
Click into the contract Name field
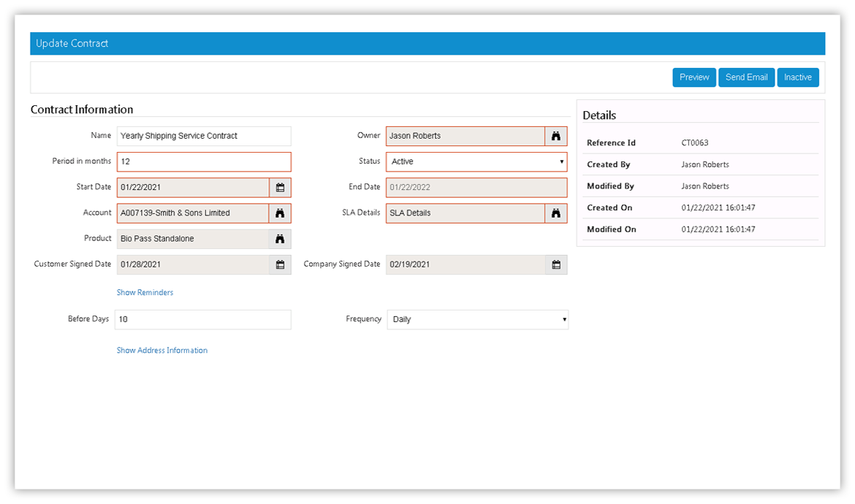(x=203, y=136)
